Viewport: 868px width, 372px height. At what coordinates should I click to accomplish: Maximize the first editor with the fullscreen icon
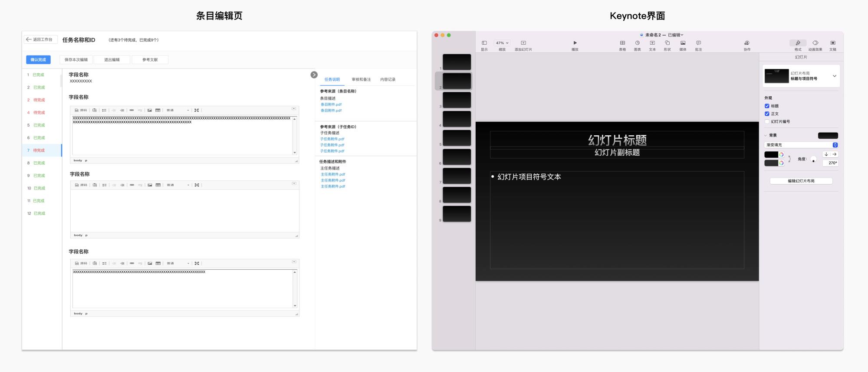click(197, 110)
